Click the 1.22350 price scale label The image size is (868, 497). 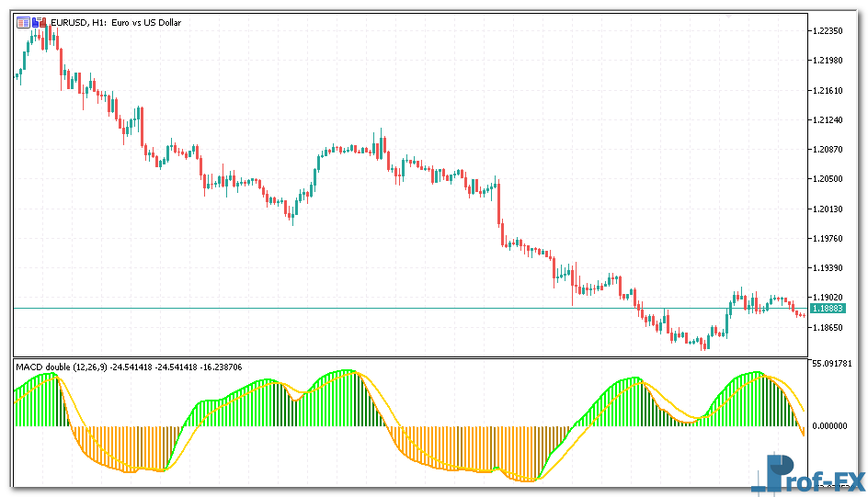click(828, 31)
